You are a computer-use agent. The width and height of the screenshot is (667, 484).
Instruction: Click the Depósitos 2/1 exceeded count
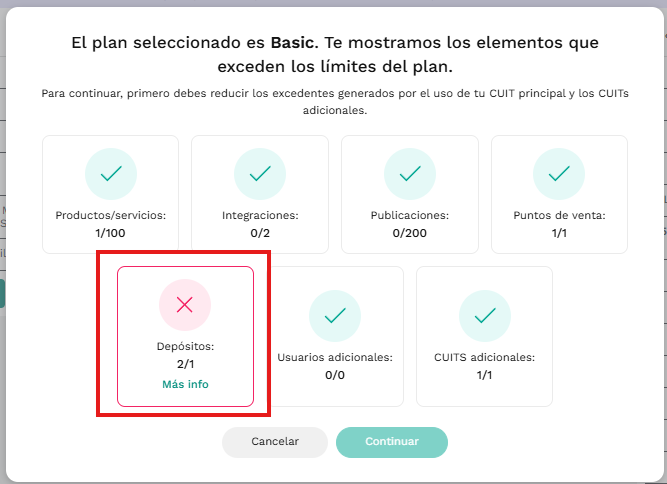point(185,364)
